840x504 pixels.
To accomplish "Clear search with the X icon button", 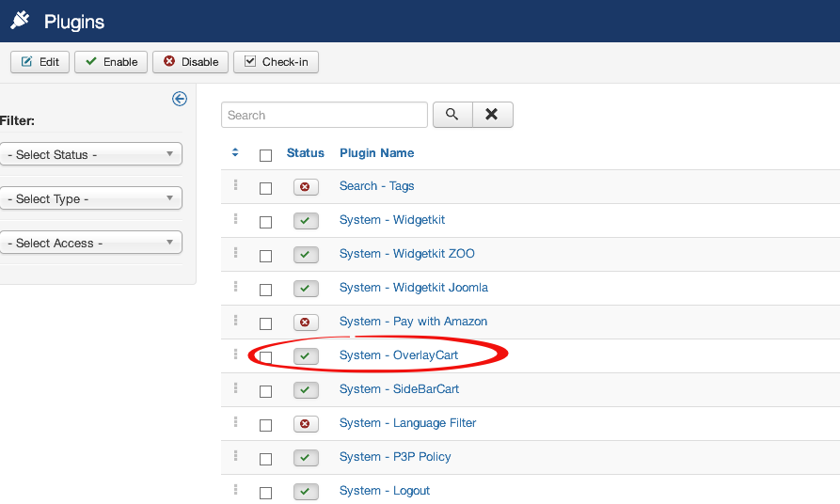I will tap(492, 115).
